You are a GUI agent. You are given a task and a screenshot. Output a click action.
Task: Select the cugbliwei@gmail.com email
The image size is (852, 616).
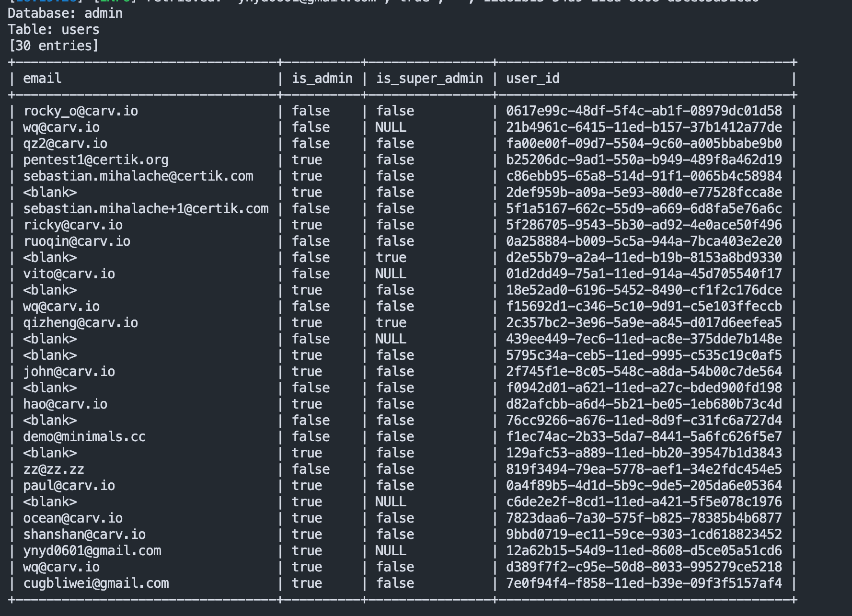[96, 583]
